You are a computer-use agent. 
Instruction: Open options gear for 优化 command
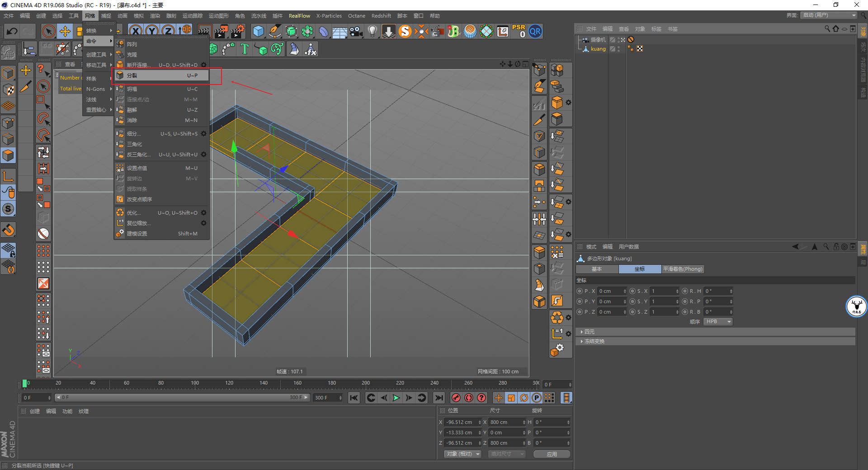tap(203, 213)
